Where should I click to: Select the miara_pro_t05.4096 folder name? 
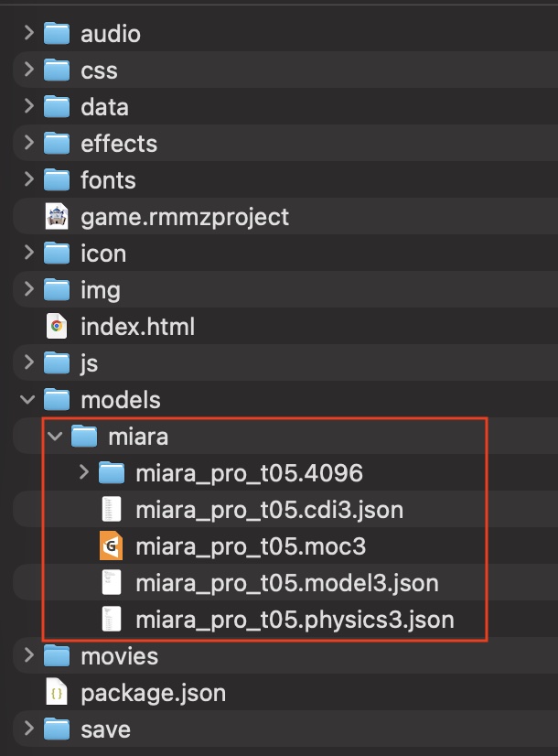pos(249,474)
